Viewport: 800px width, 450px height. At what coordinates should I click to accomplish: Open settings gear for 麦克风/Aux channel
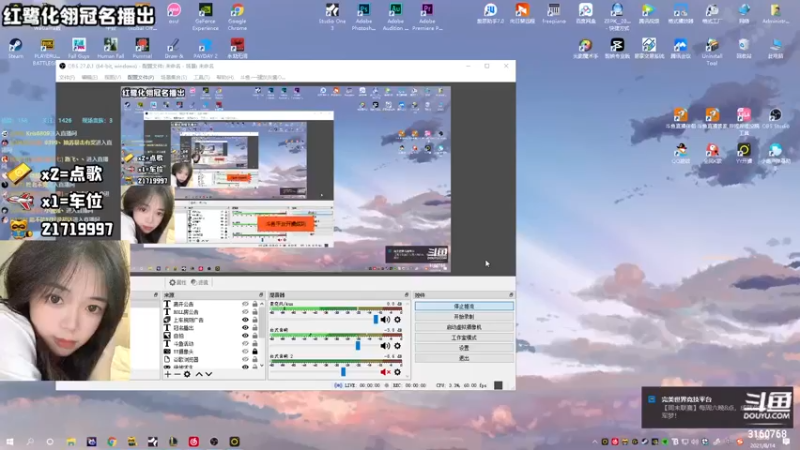tap(397, 320)
